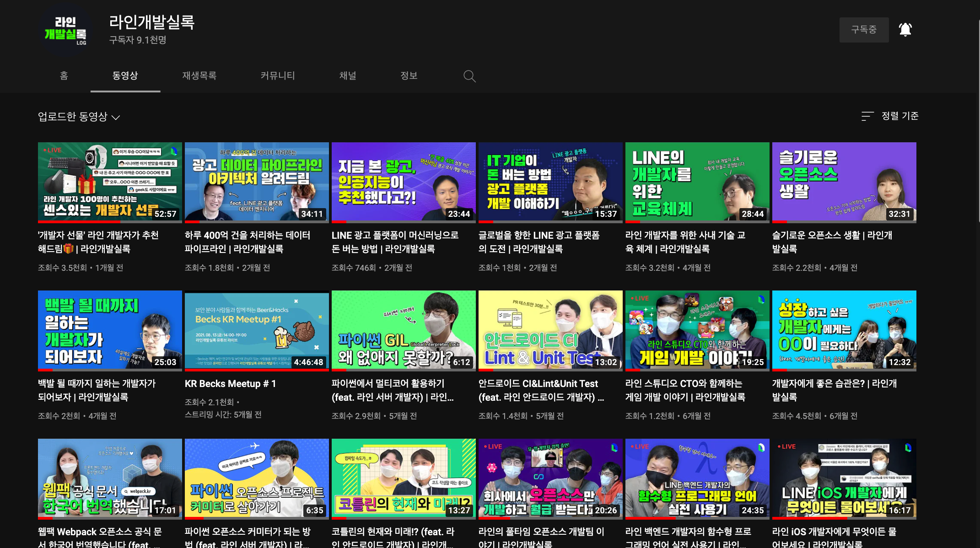Open the 코틀린의 현재와 미래 thumbnail
Viewport: 980px width, 548px height.
coord(404,478)
